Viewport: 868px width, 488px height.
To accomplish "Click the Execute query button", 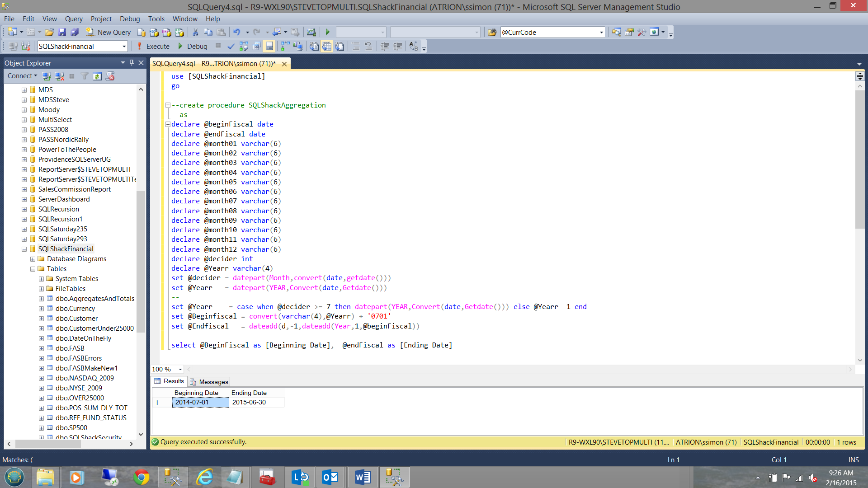I will coord(153,46).
